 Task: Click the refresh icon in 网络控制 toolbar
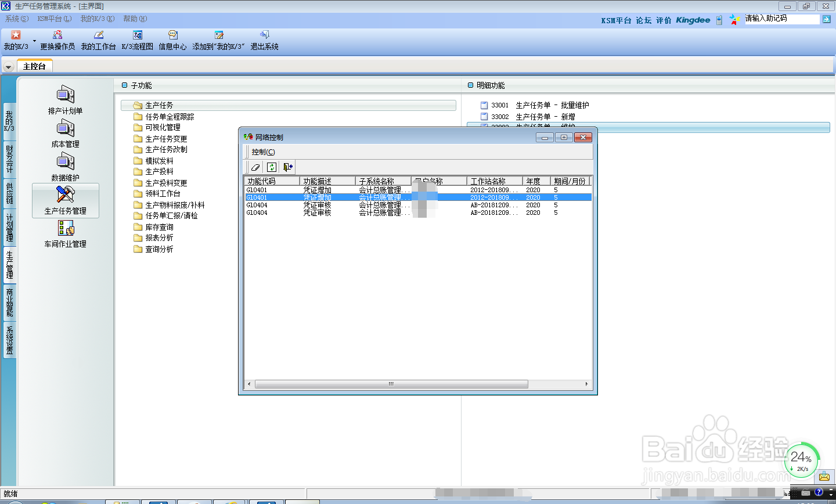(272, 167)
